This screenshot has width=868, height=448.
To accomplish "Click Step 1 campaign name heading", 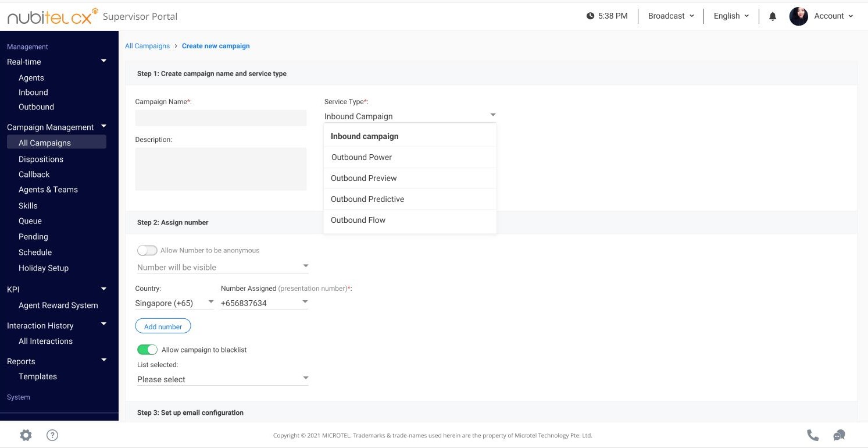I will point(212,74).
